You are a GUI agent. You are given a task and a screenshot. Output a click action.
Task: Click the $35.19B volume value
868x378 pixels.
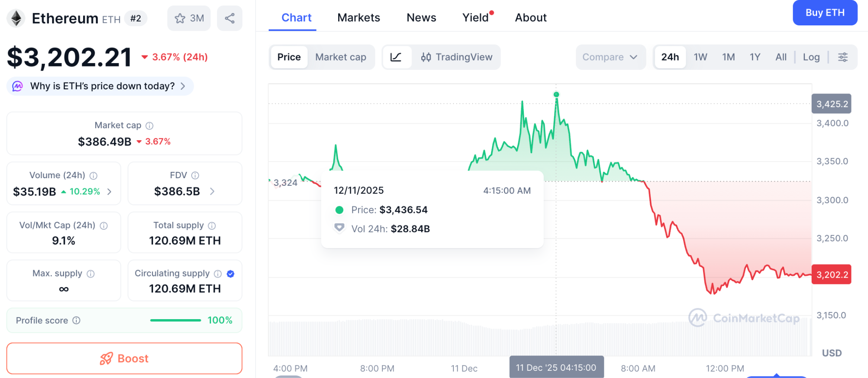35,192
